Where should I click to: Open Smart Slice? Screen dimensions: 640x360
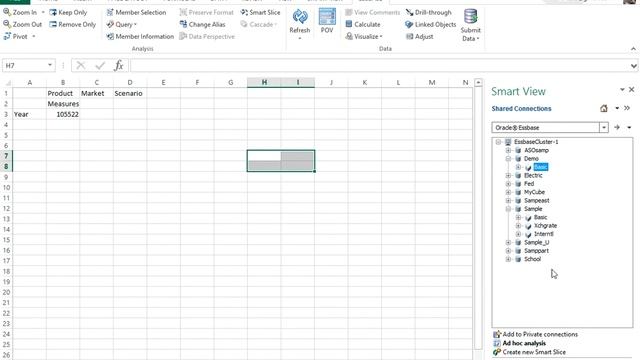(x=260, y=12)
